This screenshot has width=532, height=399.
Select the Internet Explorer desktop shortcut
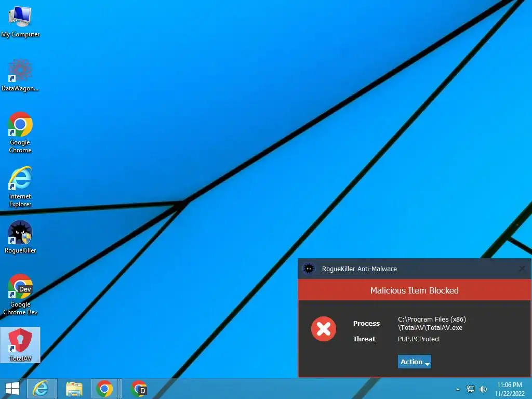point(20,187)
